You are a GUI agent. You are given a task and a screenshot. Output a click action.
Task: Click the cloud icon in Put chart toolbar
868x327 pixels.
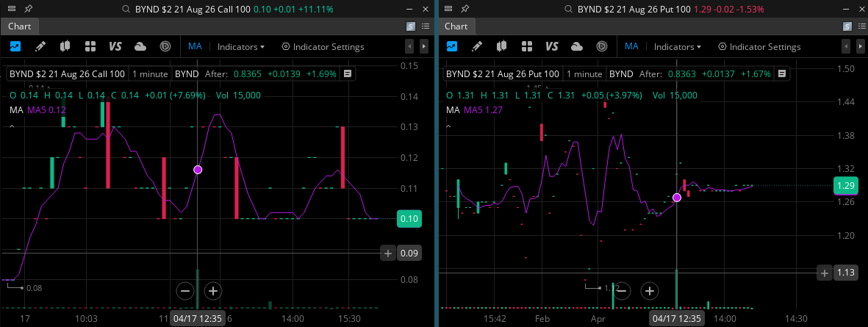point(577,46)
